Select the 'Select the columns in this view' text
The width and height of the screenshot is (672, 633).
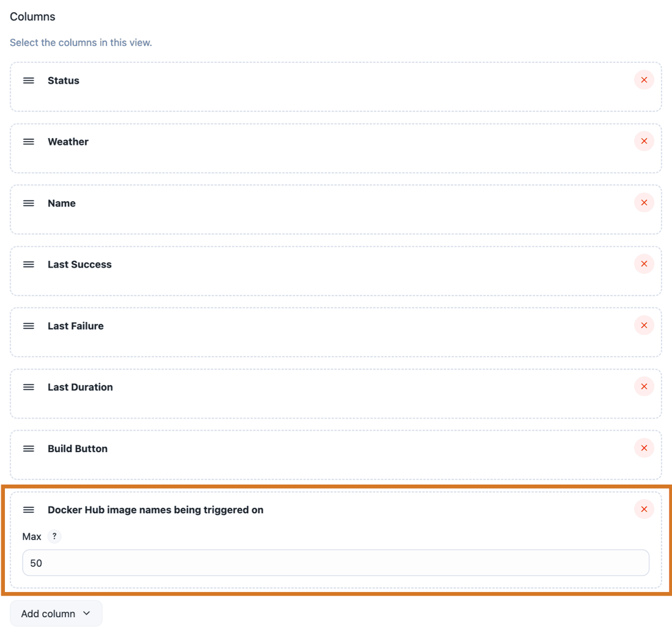tap(81, 42)
